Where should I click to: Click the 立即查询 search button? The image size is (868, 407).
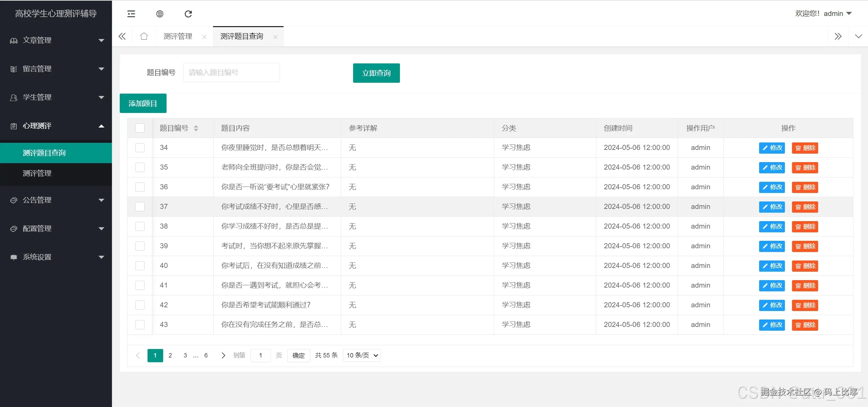(x=377, y=73)
